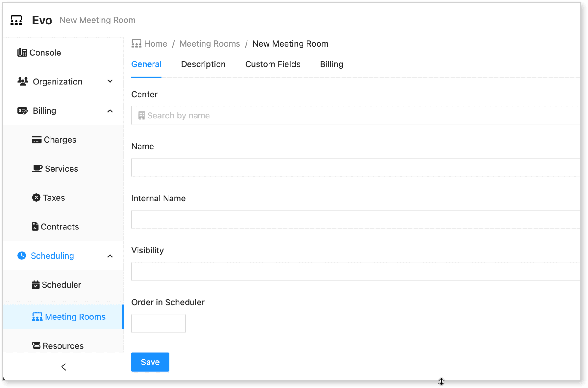Focus the Internal Name input field
The height and width of the screenshot is (388, 588).
(x=356, y=219)
